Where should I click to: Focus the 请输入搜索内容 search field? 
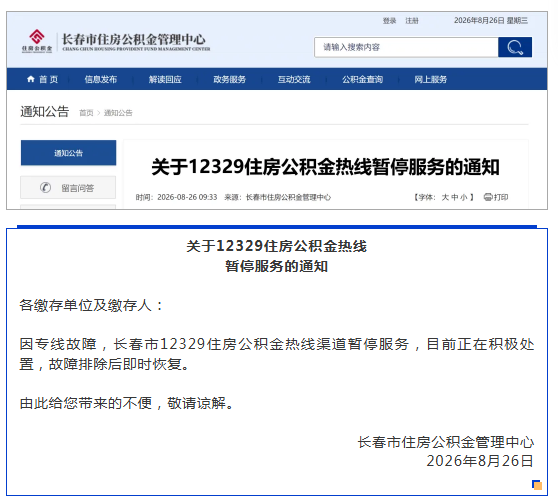(406, 47)
